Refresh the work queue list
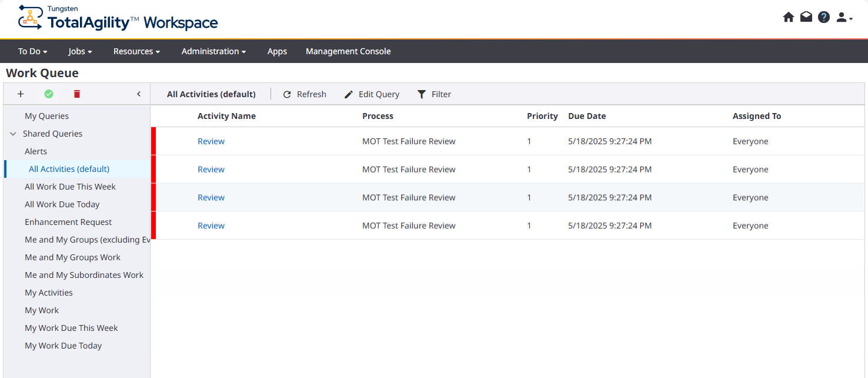 305,94
